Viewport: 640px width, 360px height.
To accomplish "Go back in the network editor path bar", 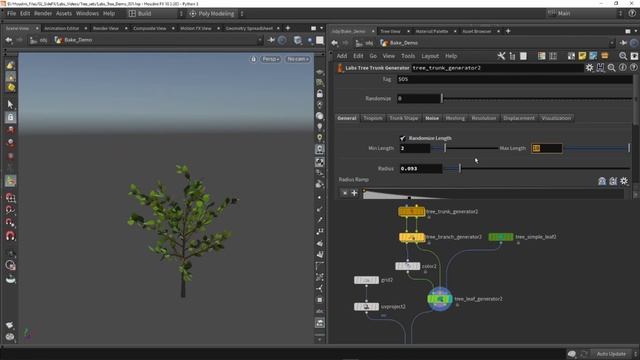I will point(334,43).
